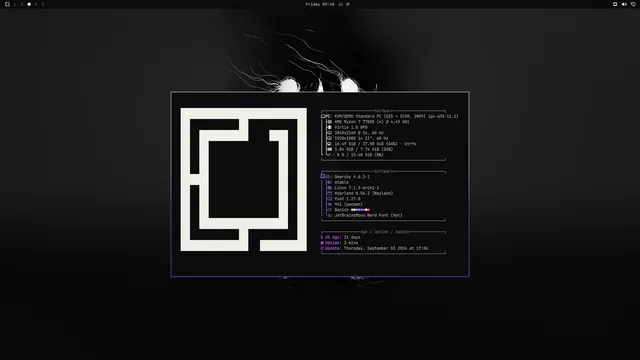Click the '(pacman)' package count text
The image size is (640, 360).
point(348,204)
